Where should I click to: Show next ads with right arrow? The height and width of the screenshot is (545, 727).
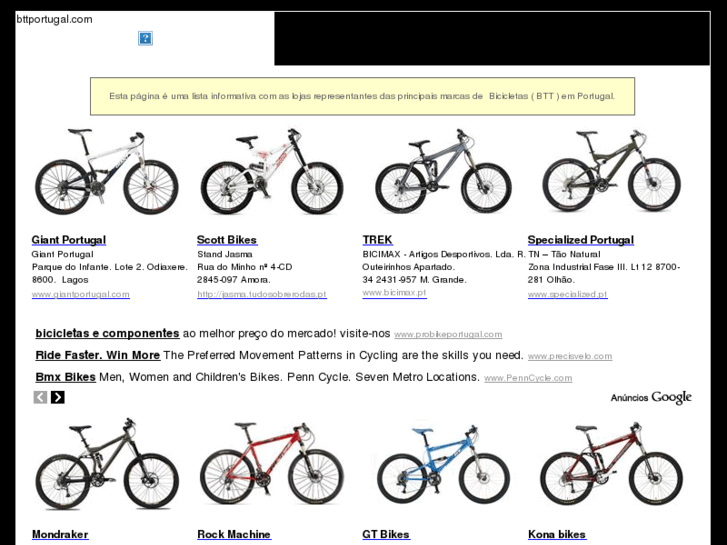pyautogui.click(x=57, y=397)
